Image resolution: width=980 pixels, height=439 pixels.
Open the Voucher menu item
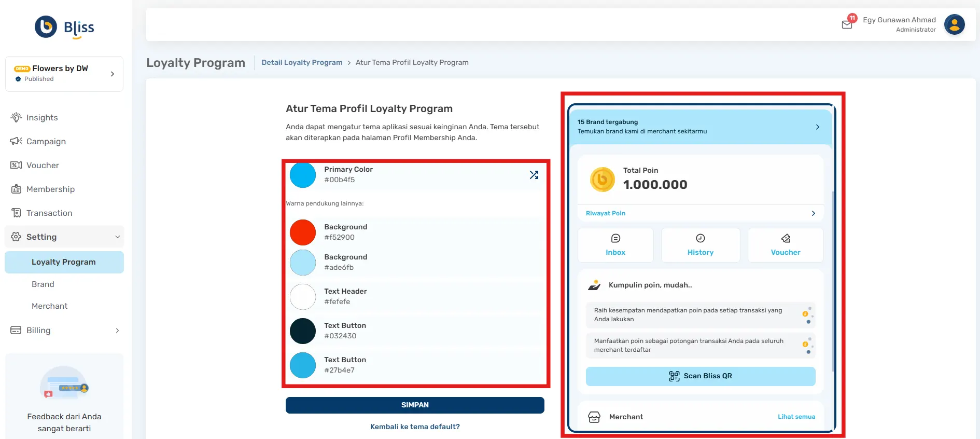[43, 166]
